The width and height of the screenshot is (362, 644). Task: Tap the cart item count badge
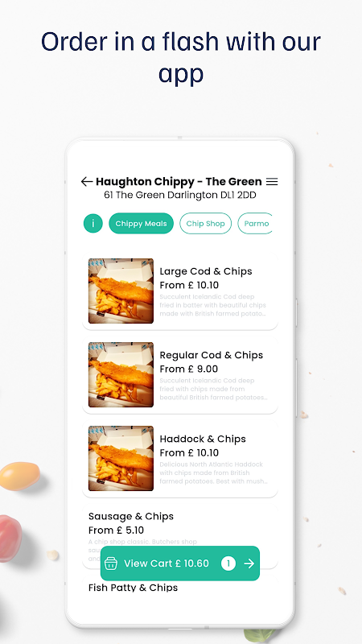[228, 563]
